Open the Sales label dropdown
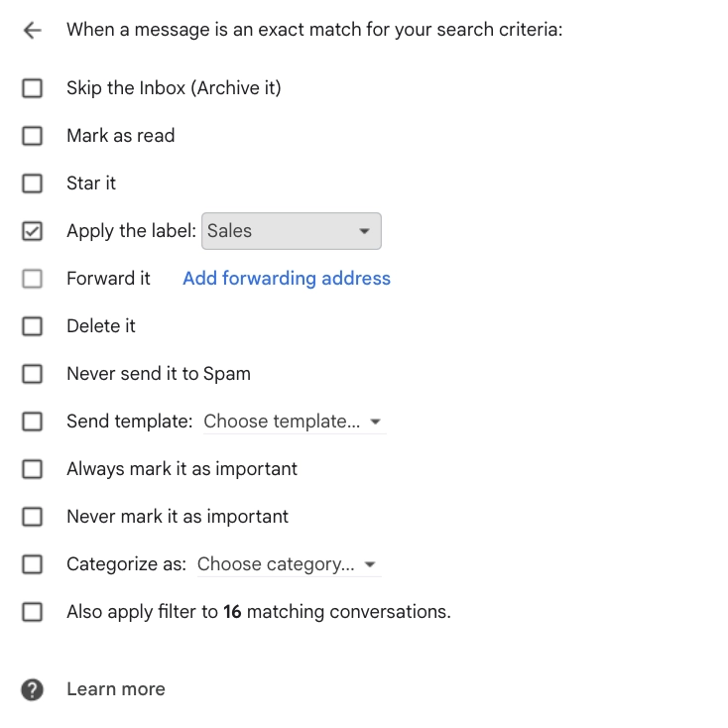728x728 pixels. 291,231
